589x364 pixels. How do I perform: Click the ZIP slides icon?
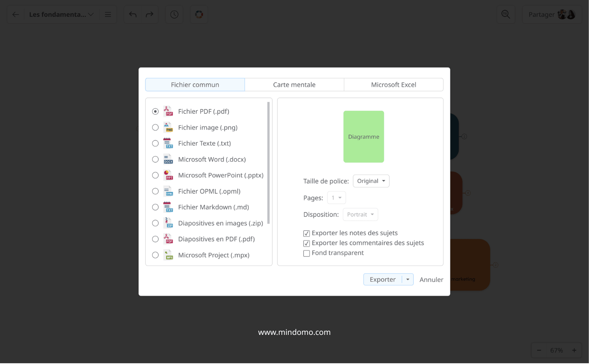[x=168, y=223]
